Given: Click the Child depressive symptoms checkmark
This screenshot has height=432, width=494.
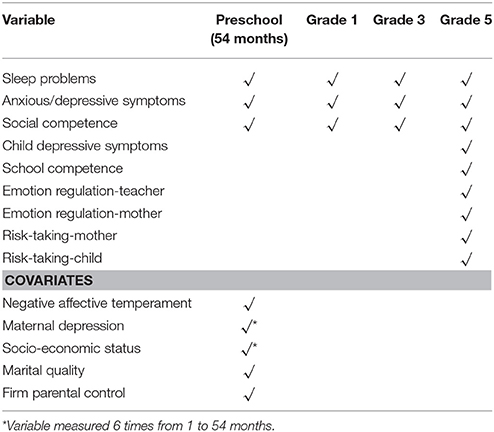Looking at the screenshot, I should tap(466, 147).
